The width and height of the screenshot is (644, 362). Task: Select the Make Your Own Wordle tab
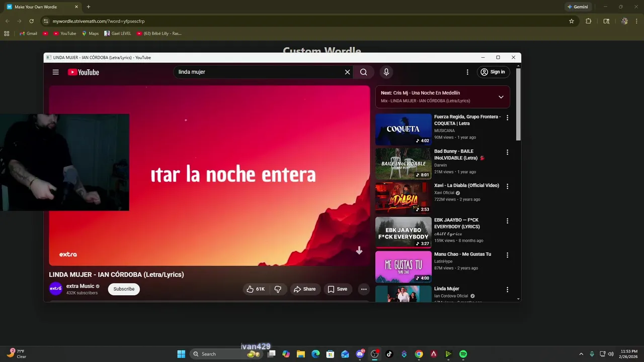pyautogui.click(x=43, y=7)
